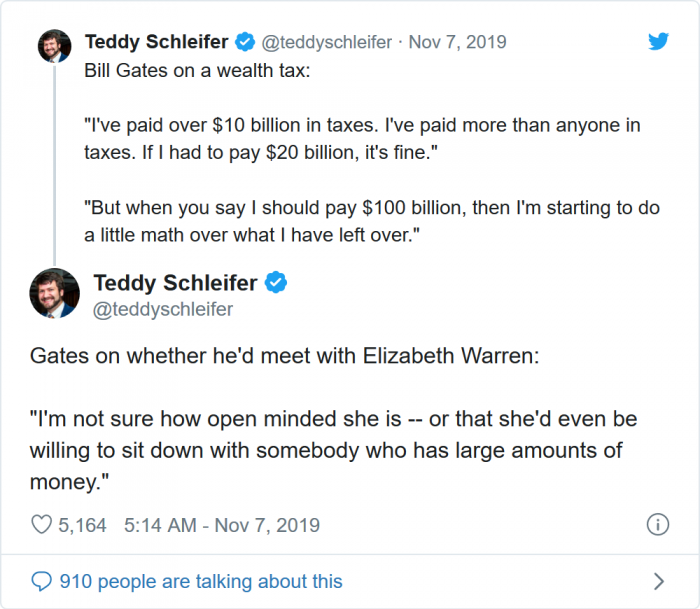Open "910 people are talking about this"
The image size is (700, 609).
pyautogui.click(x=200, y=581)
